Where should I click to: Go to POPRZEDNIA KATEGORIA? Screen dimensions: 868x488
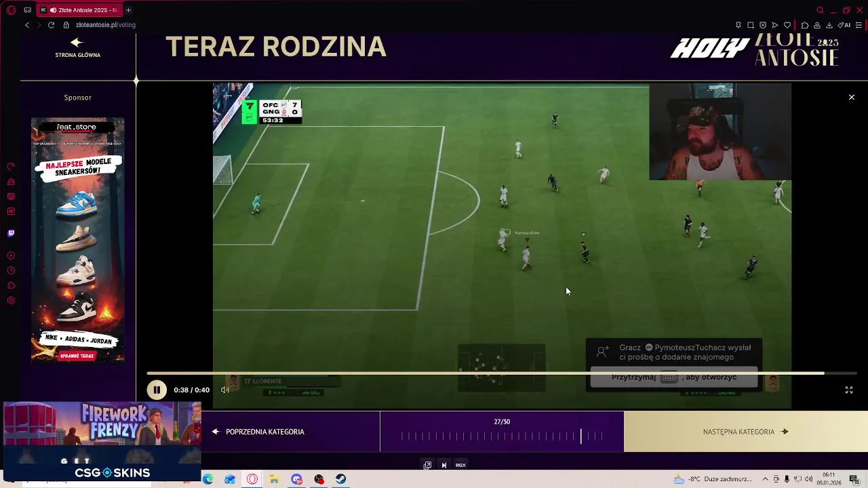[258, 432]
